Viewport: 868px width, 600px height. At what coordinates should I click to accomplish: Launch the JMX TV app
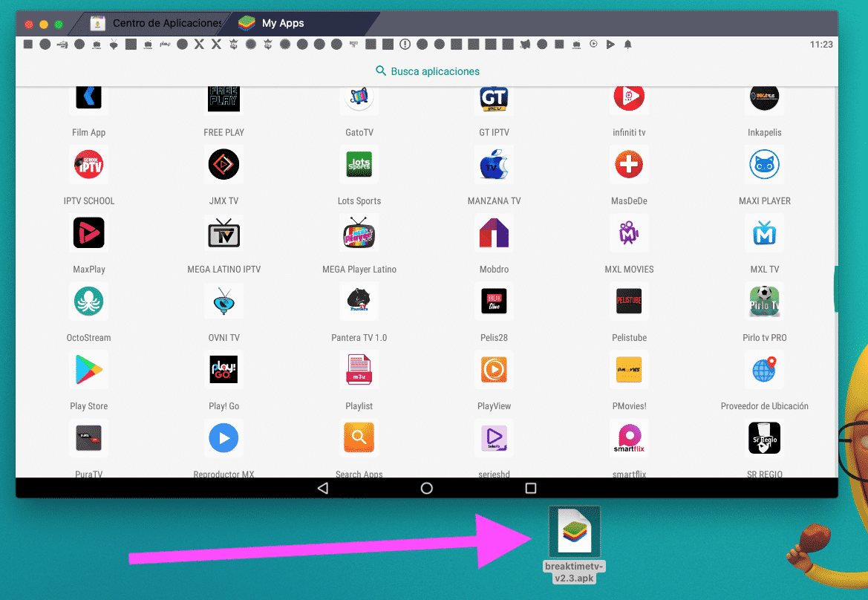[223, 166]
